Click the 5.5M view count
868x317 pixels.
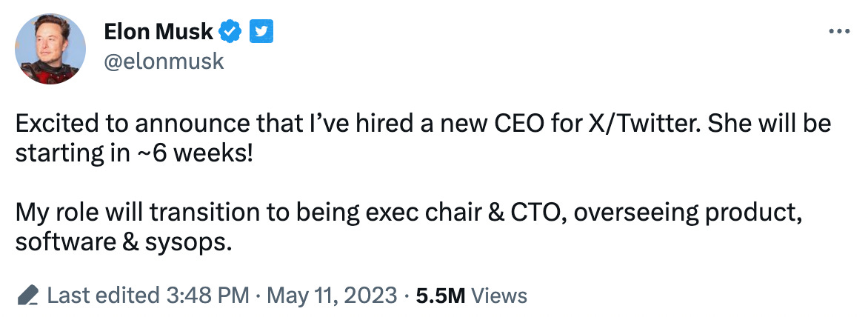(x=440, y=296)
